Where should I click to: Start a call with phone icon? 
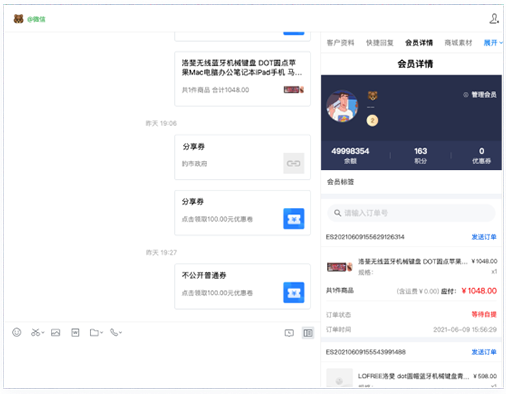pos(114,332)
